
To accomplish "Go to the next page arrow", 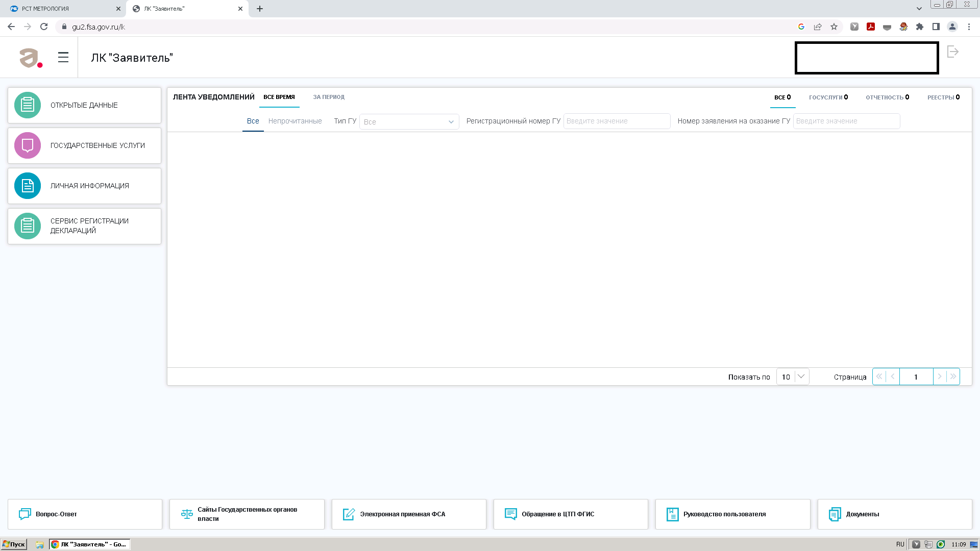I will 940,377.
